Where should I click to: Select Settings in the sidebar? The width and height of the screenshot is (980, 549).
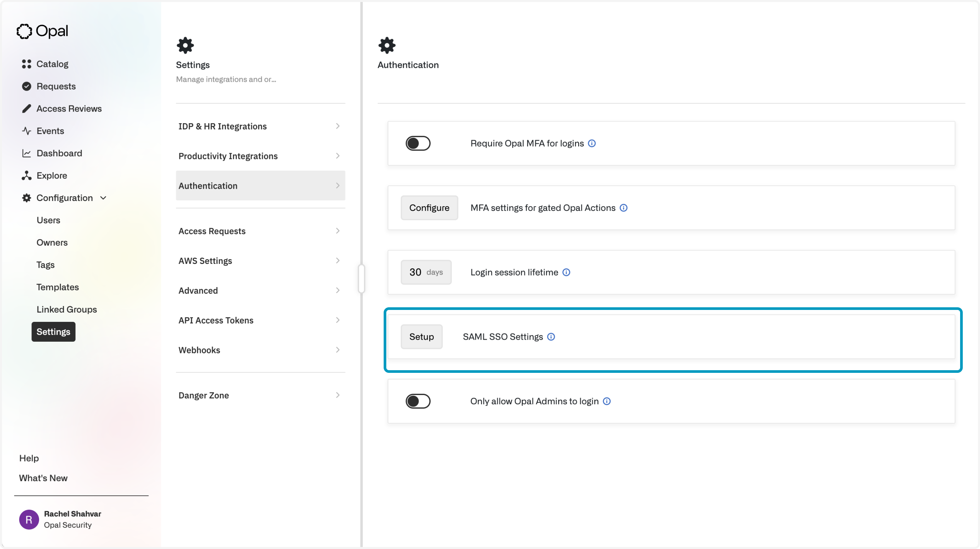pyautogui.click(x=53, y=331)
